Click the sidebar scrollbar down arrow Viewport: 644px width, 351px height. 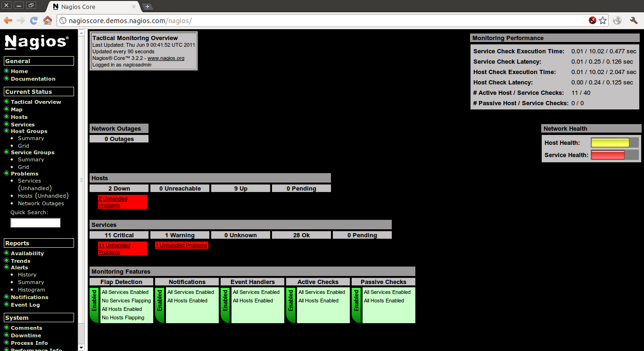(x=81, y=347)
